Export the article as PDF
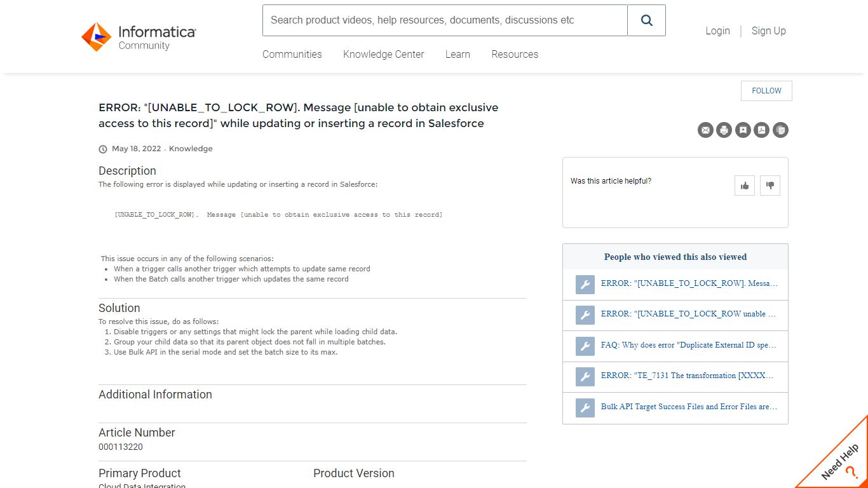Image resolution: width=868 pixels, height=488 pixels. tap(762, 130)
